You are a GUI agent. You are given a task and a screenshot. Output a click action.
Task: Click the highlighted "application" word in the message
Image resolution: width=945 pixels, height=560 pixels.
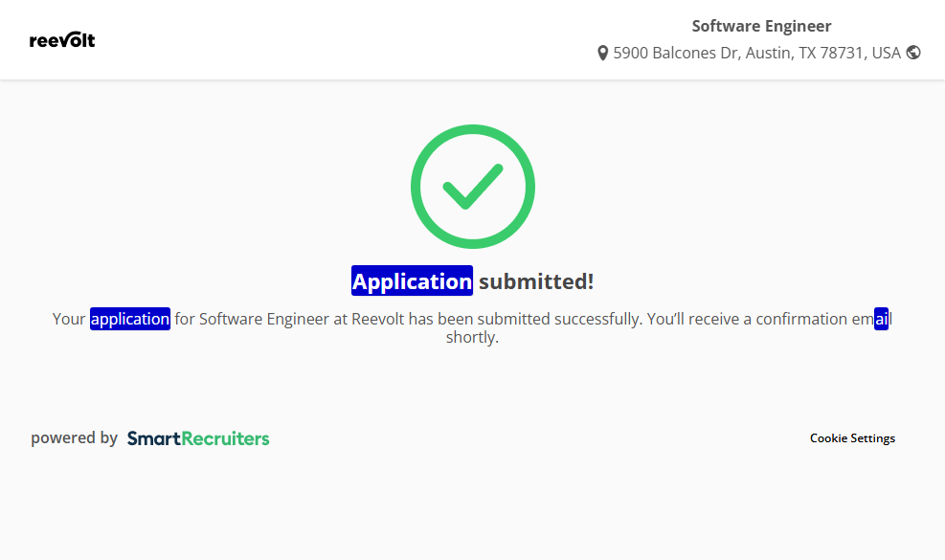click(x=130, y=319)
